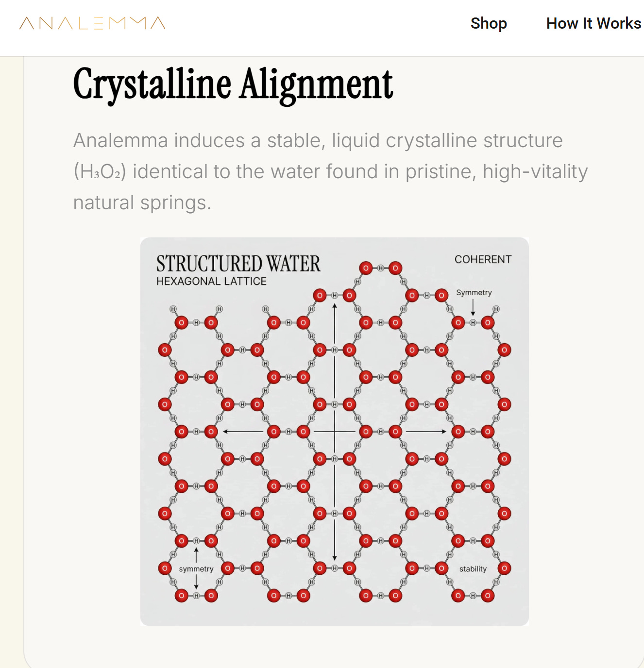Viewport: 644px width, 668px height.
Task: Click the H₃O₂ formula in the description
Action: pyautogui.click(x=100, y=172)
